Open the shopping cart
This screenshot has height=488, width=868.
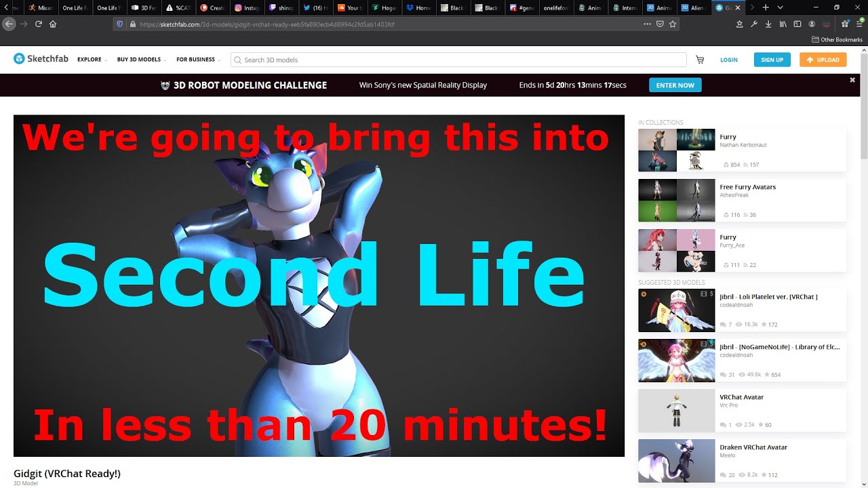pyautogui.click(x=700, y=60)
